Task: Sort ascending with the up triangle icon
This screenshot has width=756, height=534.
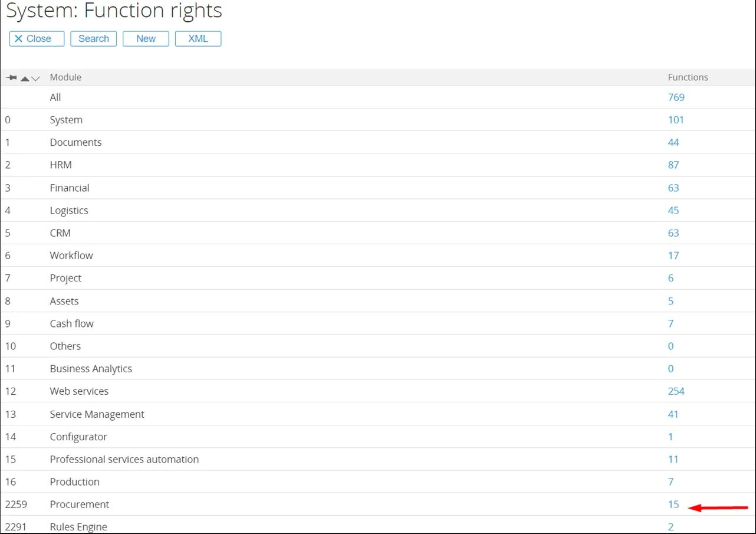Action: coord(25,78)
